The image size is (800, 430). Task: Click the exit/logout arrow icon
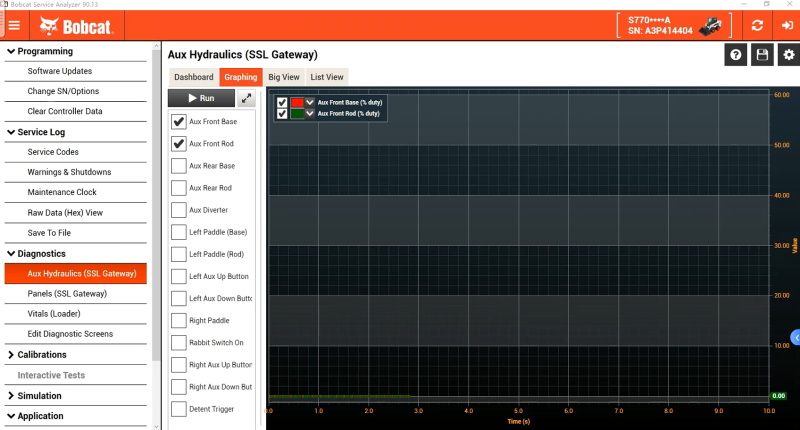click(x=785, y=26)
